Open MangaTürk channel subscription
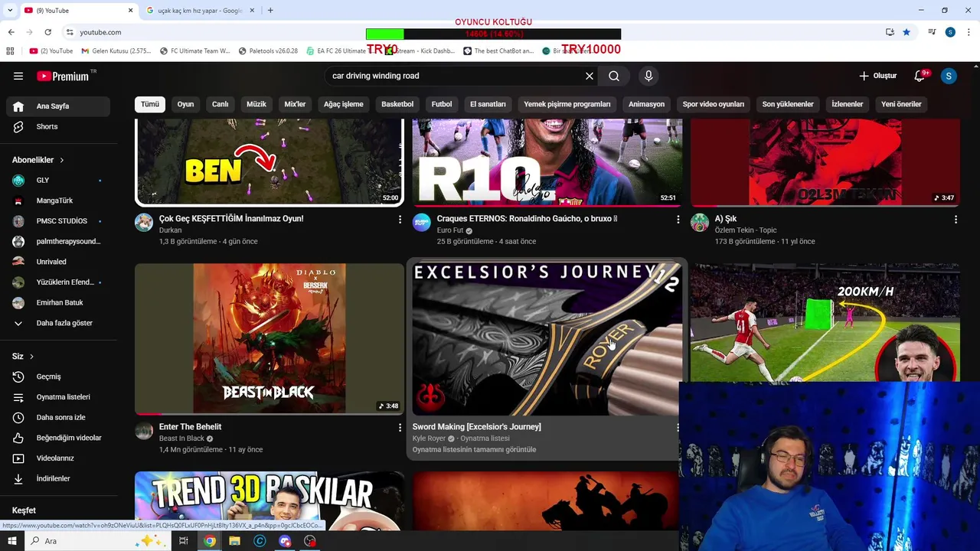Image resolution: width=980 pixels, height=551 pixels. click(x=58, y=201)
